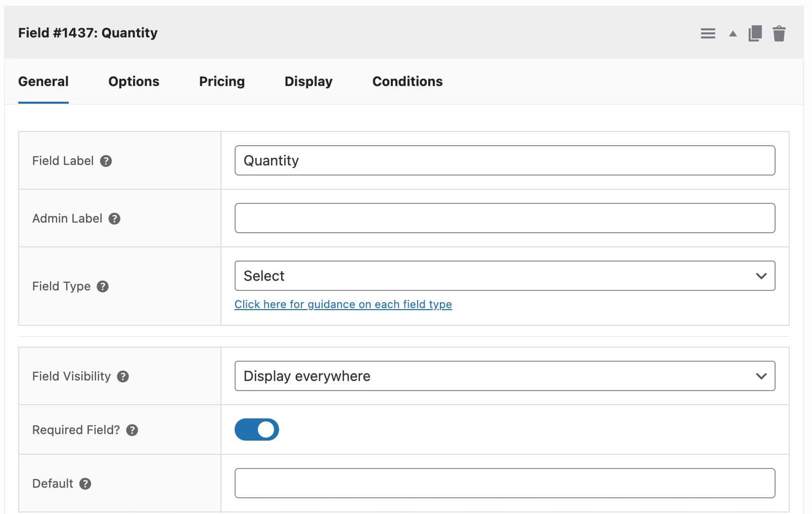Open the Conditions tab
812x514 pixels.
pos(407,81)
